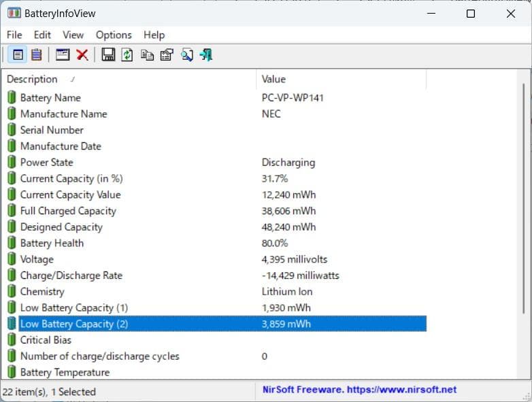This screenshot has height=402, width=532.
Task: Click the "38,606 mWh" value cell
Action: coord(288,211)
